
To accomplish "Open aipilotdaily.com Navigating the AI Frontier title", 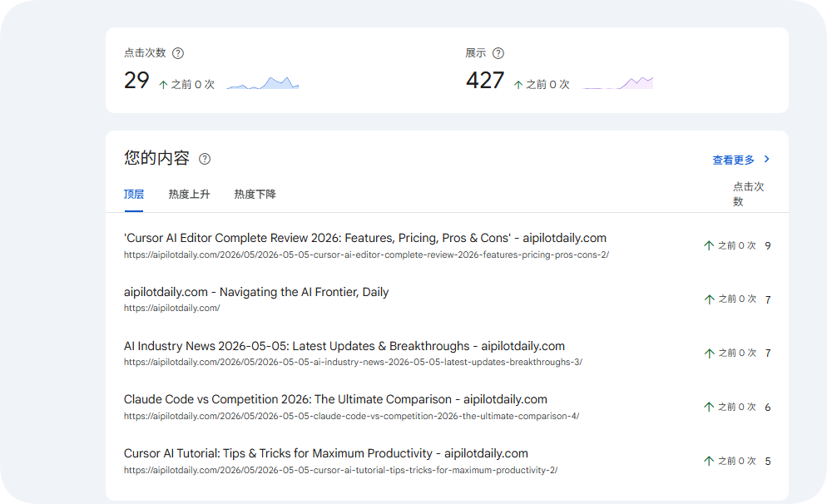I will click(x=256, y=292).
